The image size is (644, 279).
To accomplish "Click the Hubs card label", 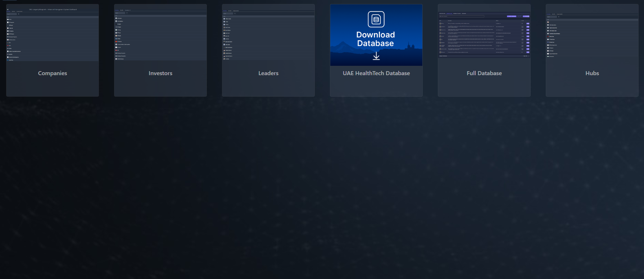I will 592,73.
